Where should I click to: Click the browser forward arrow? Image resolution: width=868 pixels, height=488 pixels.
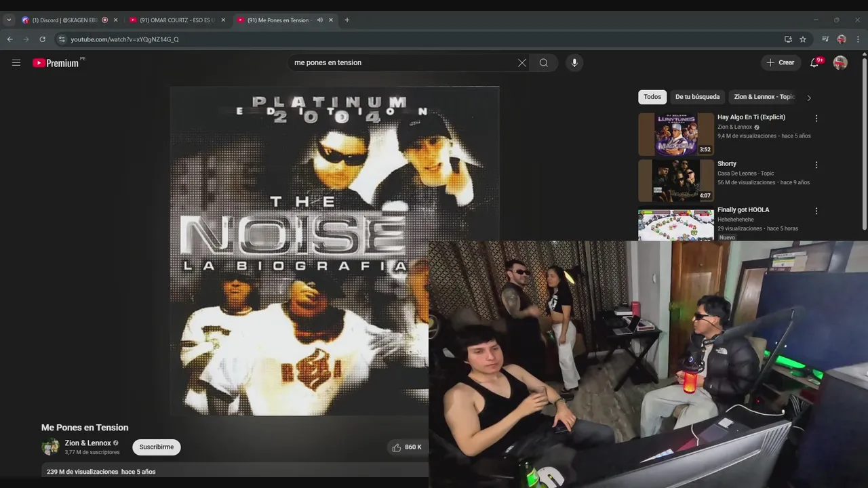[26, 39]
